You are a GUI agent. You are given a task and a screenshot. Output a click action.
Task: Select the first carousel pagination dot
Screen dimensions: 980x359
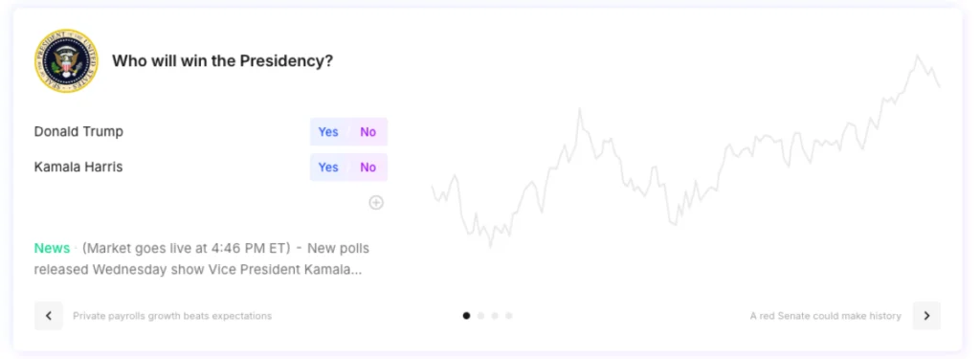pos(466,316)
